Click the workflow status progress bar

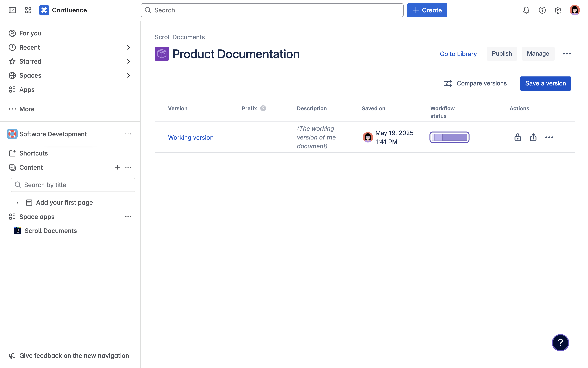[449, 137]
